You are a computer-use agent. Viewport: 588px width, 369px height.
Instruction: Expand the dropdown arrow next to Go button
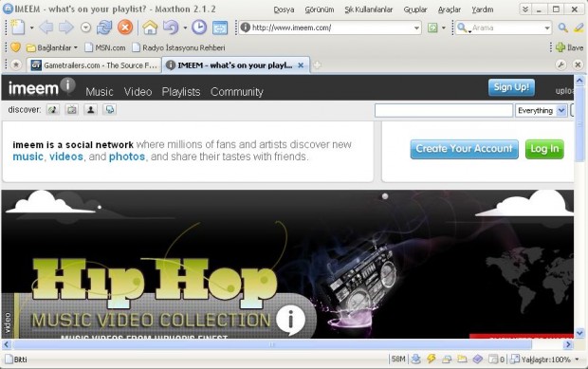(x=444, y=28)
